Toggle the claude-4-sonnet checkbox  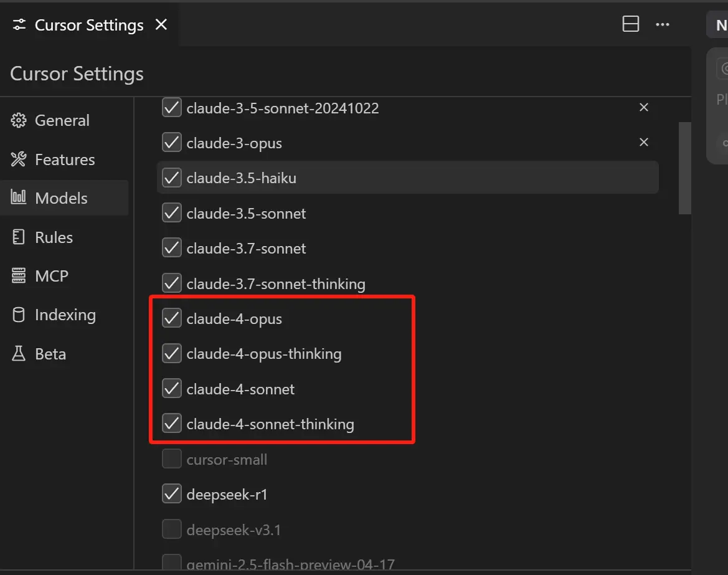(172, 389)
